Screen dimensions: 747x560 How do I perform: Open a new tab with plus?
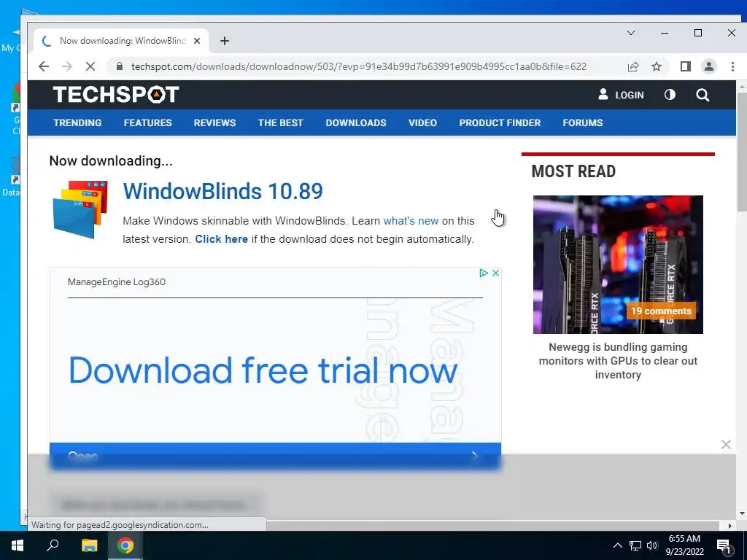[x=225, y=41]
